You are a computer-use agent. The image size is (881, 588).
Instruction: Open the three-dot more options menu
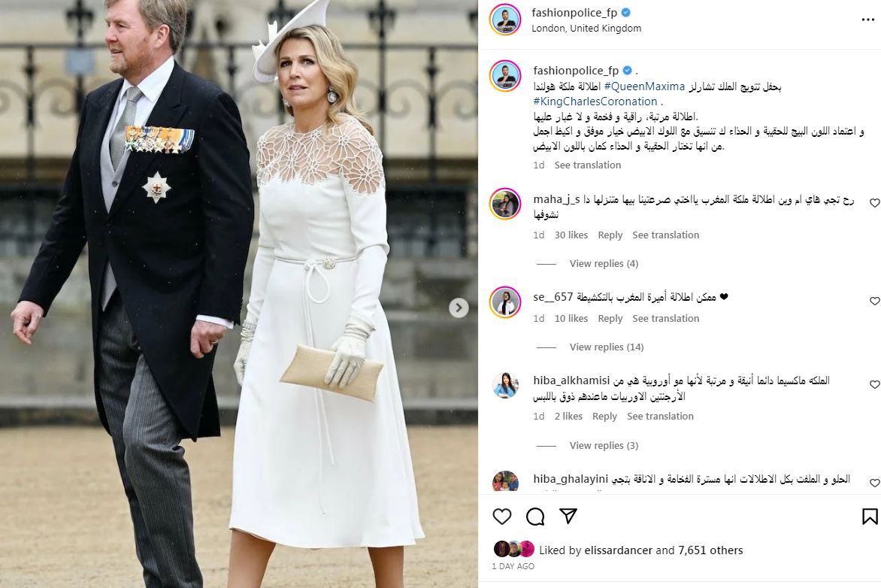point(868,20)
